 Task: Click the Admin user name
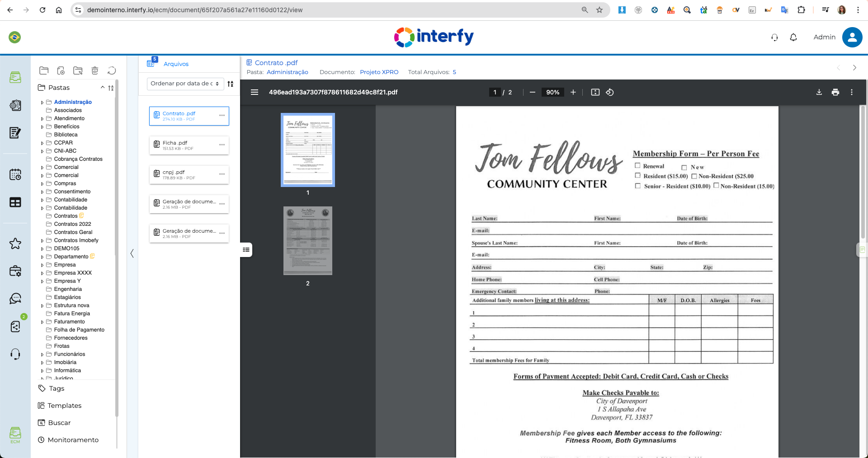tap(825, 37)
